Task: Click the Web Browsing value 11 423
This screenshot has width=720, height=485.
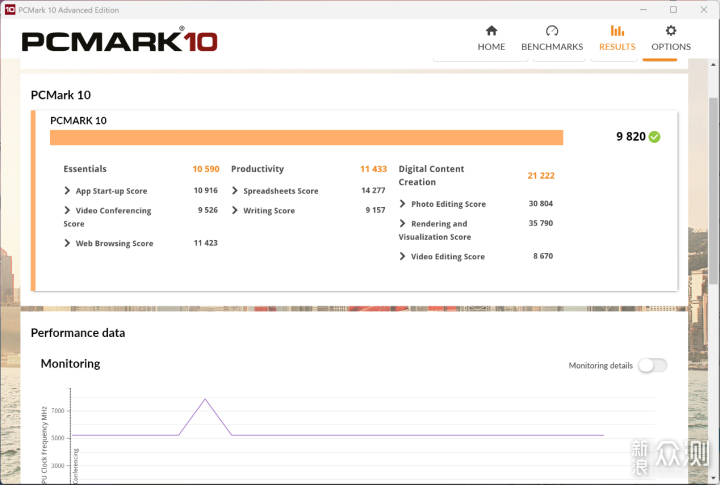Action: 205,242
